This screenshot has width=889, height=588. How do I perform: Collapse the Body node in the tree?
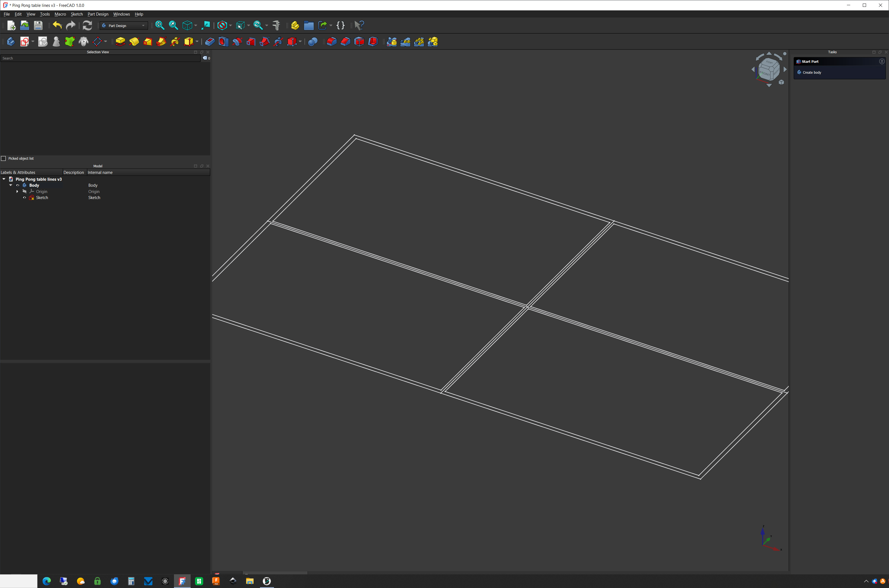click(x=10, y=185)
